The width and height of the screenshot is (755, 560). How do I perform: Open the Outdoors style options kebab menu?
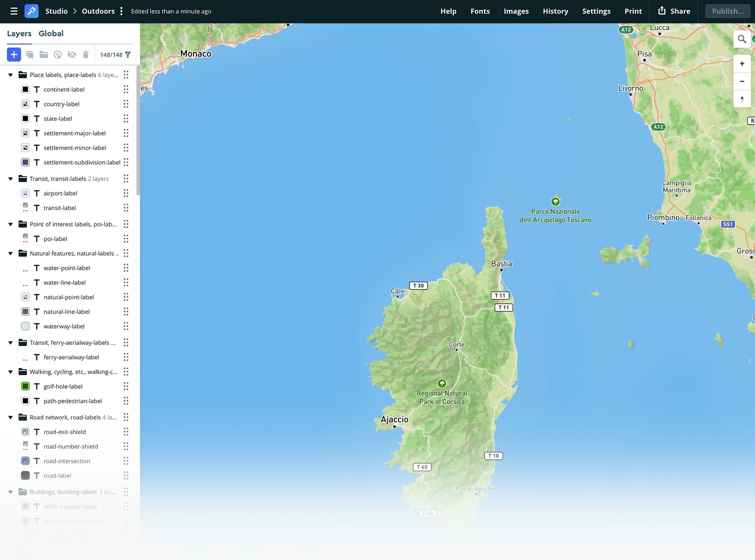(x=121, y=11)
